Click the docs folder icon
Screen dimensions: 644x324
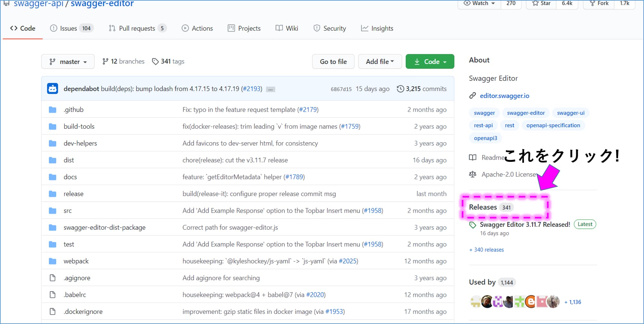point(52,177)
